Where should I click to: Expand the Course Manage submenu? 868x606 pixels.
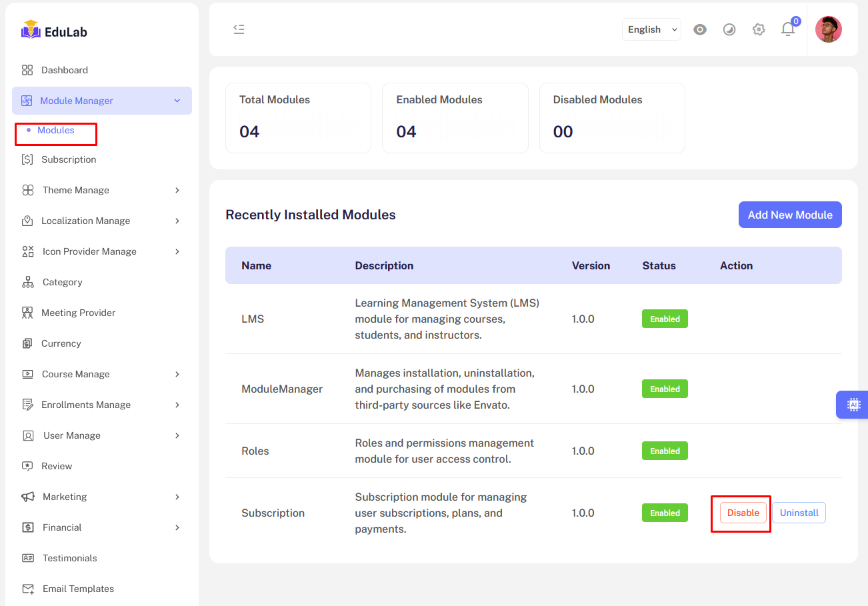pyautogui.click(x=177, y=374)
